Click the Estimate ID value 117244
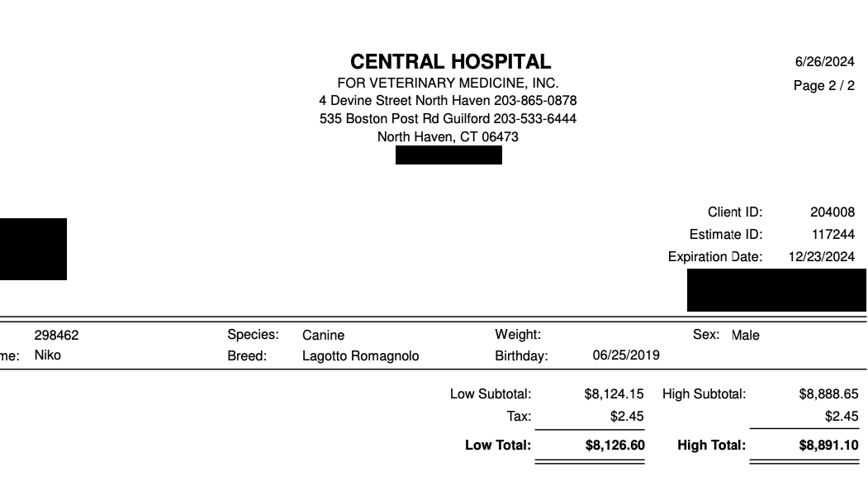Viewport: 868px width, 491px height. 833,235
